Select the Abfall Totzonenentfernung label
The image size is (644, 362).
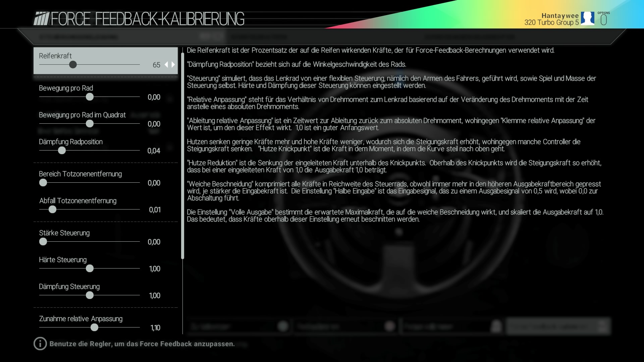[78, 201]
